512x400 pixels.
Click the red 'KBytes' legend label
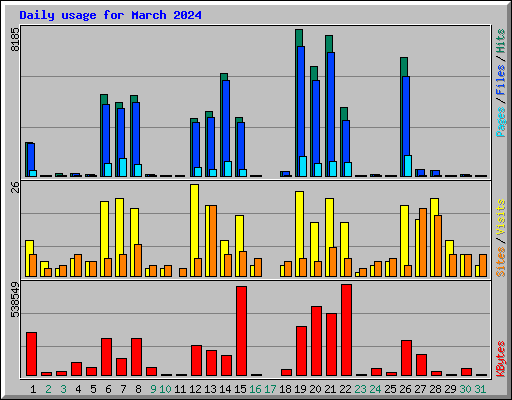pos(501,359)
